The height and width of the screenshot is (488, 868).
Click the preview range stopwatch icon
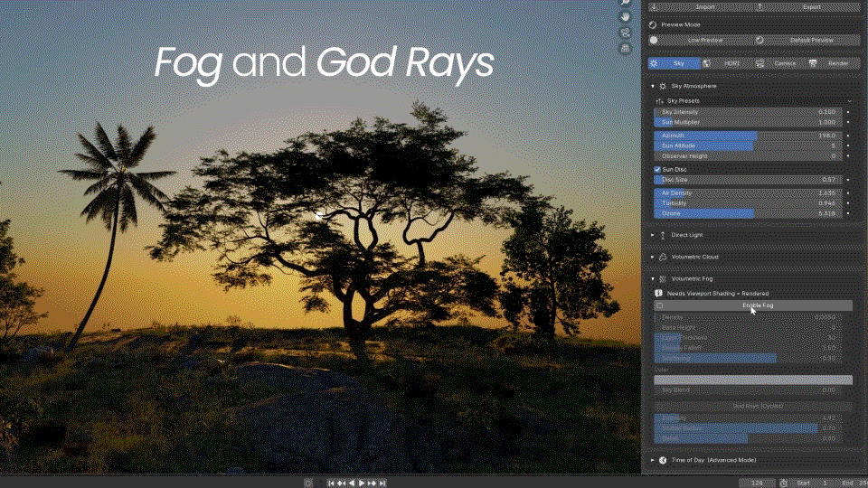click(x=783, y=483)
